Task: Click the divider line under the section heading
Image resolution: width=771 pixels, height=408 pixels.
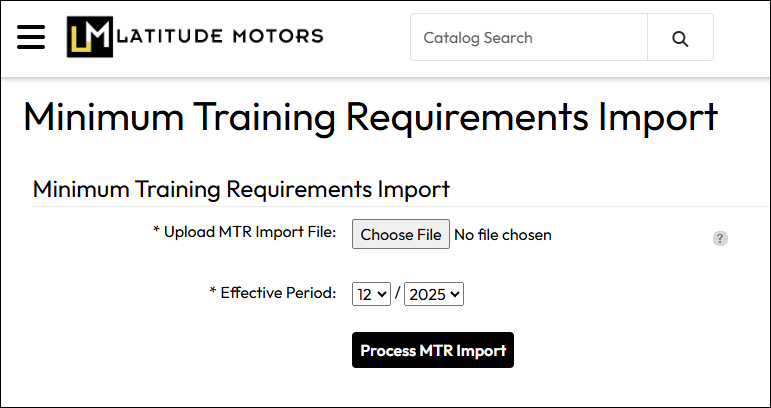Action: click(400, 206)
